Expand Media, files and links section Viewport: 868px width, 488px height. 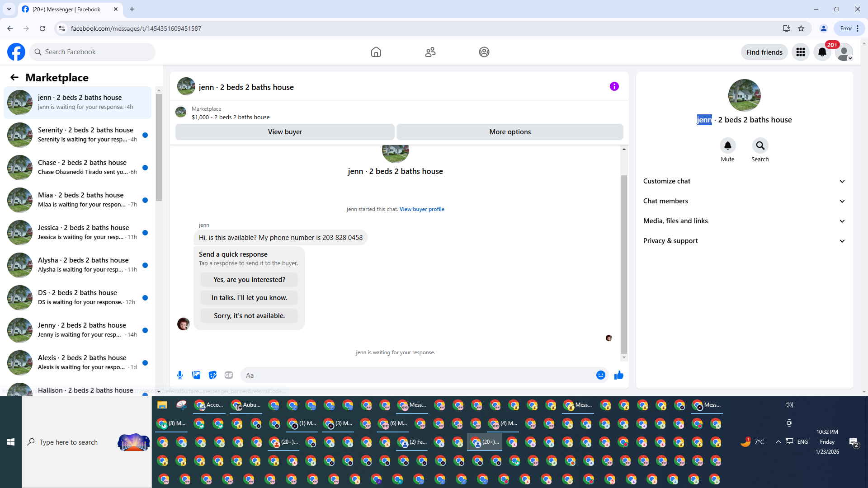[x=744, y=221]
